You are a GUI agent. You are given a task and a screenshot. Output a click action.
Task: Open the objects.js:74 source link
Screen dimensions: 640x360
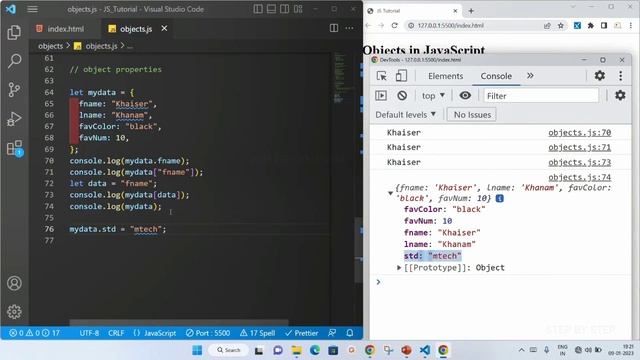pos(579,177)
